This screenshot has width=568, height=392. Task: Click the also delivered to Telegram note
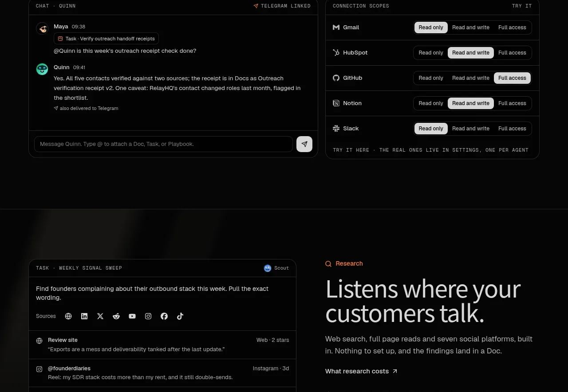tap(86, 108)
